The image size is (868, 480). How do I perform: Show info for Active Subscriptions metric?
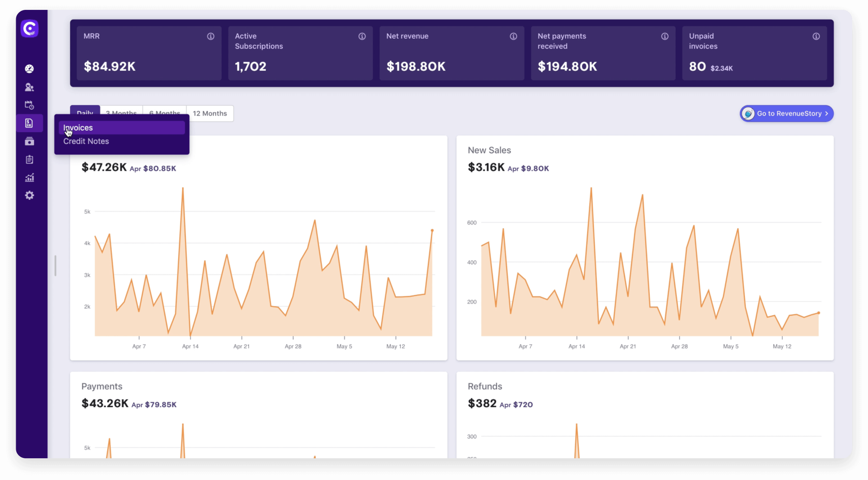(362, 36)
